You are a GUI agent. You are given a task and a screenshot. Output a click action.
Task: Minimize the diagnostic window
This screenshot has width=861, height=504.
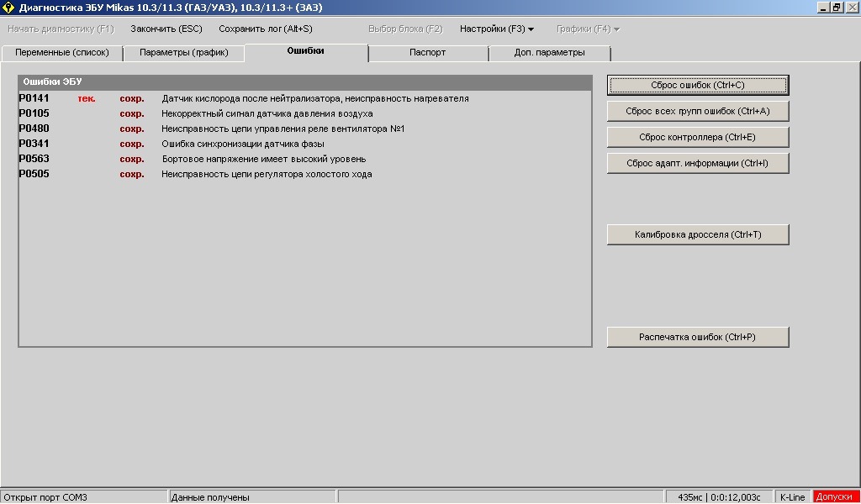tap(824, 8)
